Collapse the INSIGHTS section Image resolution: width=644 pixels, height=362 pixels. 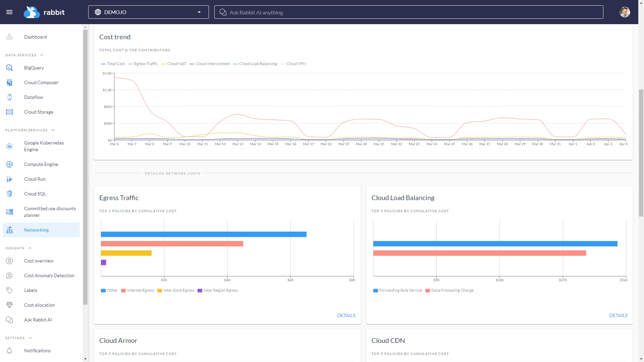30,248
